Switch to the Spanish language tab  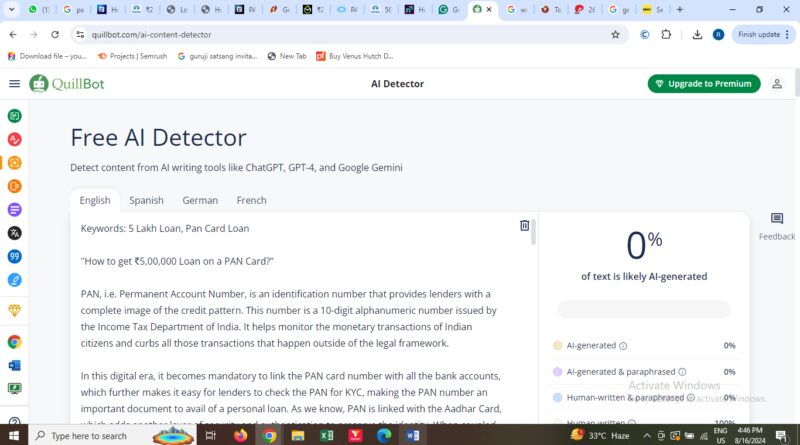click(146, 201)
